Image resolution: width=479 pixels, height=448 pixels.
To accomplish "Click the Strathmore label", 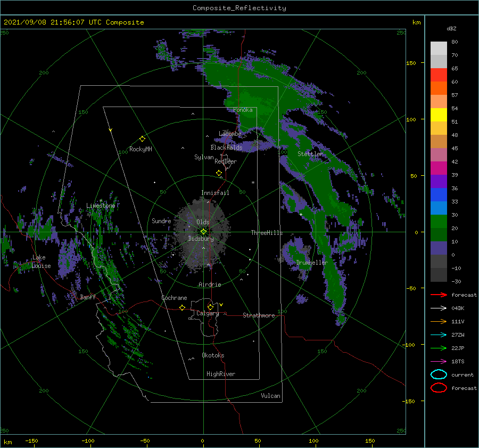I will (x=259, y=315).
